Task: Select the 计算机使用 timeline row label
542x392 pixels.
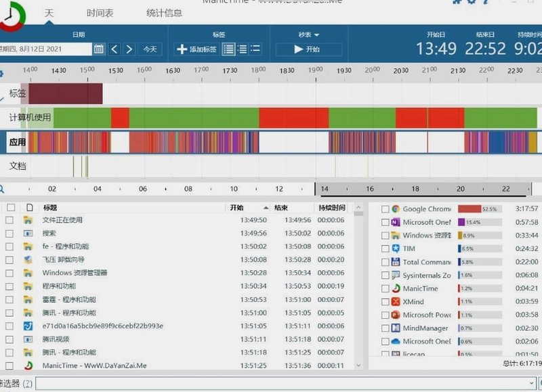Action: [30, 117]
